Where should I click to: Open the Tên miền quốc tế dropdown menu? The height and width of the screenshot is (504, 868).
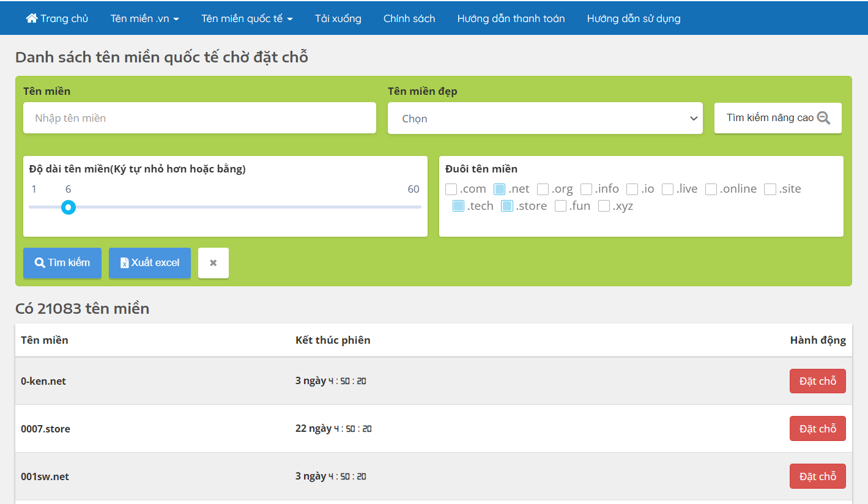click(247, 18)
